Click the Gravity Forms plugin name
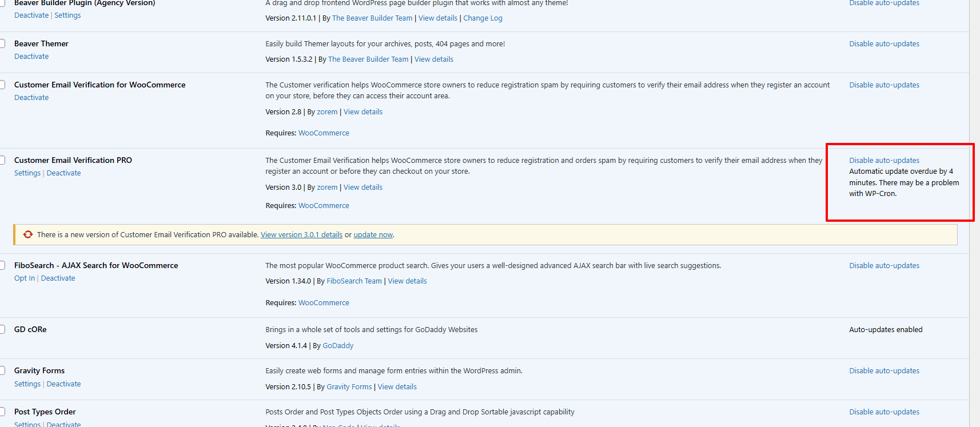This screenshot has width=980, height=427. point(39,370)
